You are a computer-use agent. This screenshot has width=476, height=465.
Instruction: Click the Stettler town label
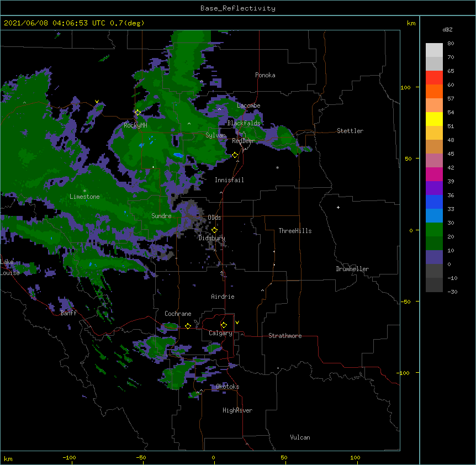pyautogui.click(x=350, y=131)
